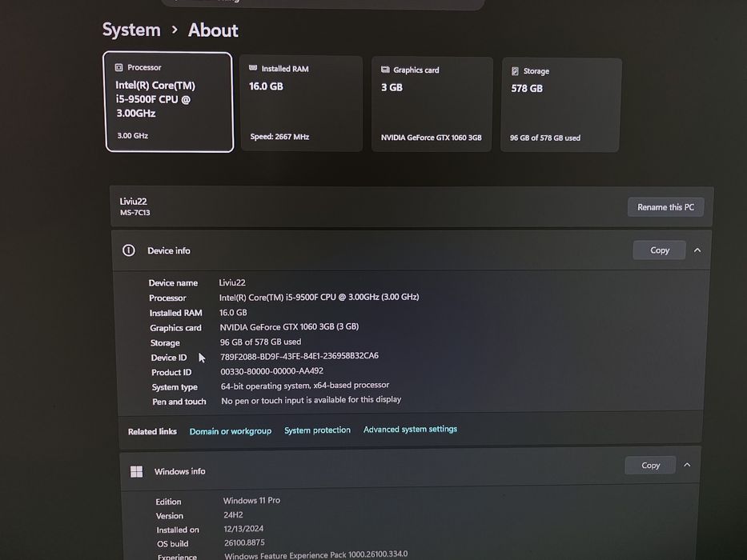This screenshot has height=560, width=747.
Task: Open System protection link
Action: [x=317, y=430]
